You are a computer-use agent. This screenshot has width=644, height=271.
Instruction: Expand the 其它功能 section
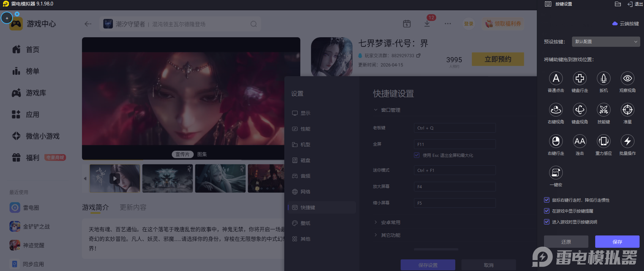point(387,235)
